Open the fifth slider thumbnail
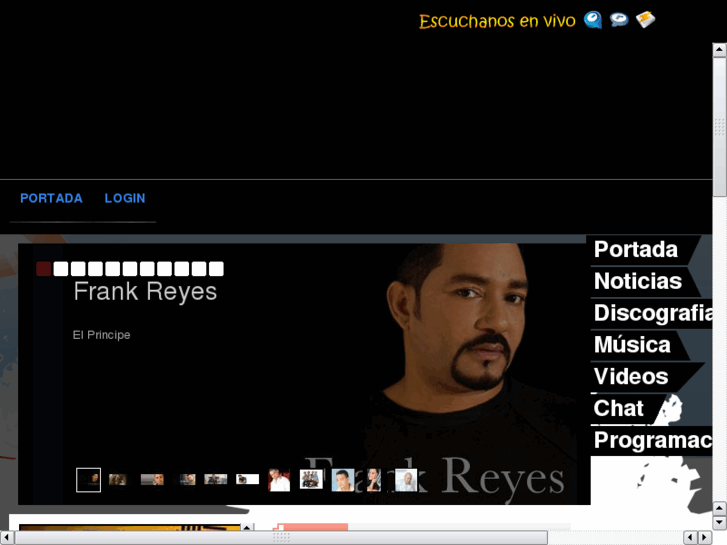 [x=216, y=479]
